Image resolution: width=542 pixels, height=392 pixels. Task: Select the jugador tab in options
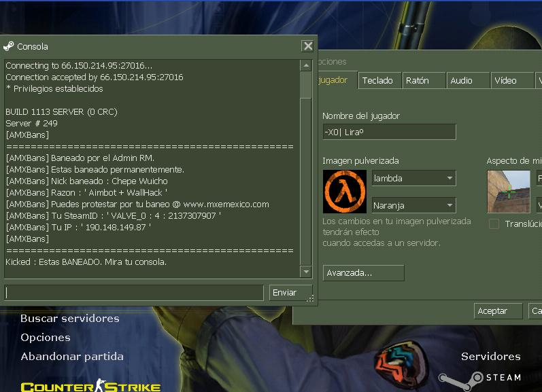335,80
